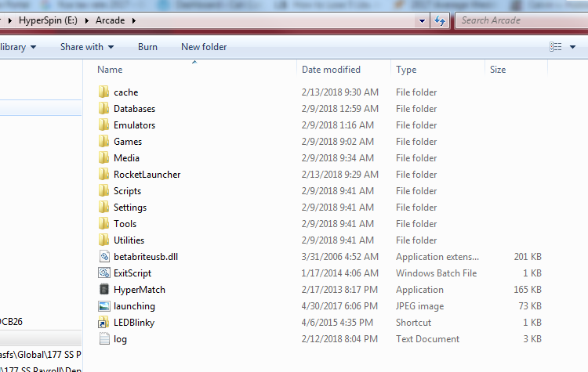Click the 73 KB size cell

530,306
